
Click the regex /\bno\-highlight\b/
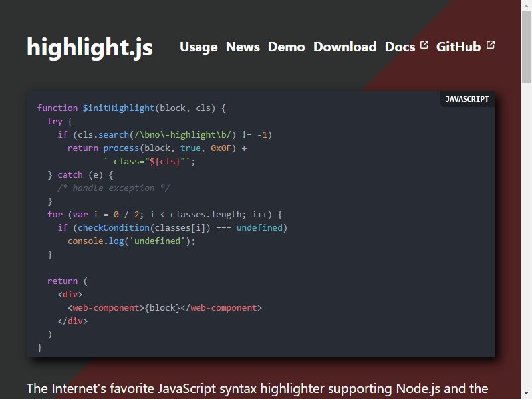click(x=183, y=135)
